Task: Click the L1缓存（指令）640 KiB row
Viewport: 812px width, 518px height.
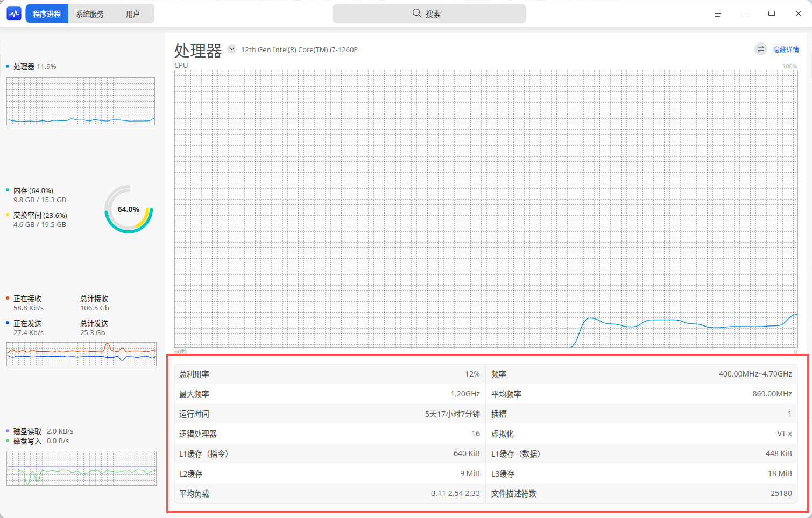Action: pos(329,453)
